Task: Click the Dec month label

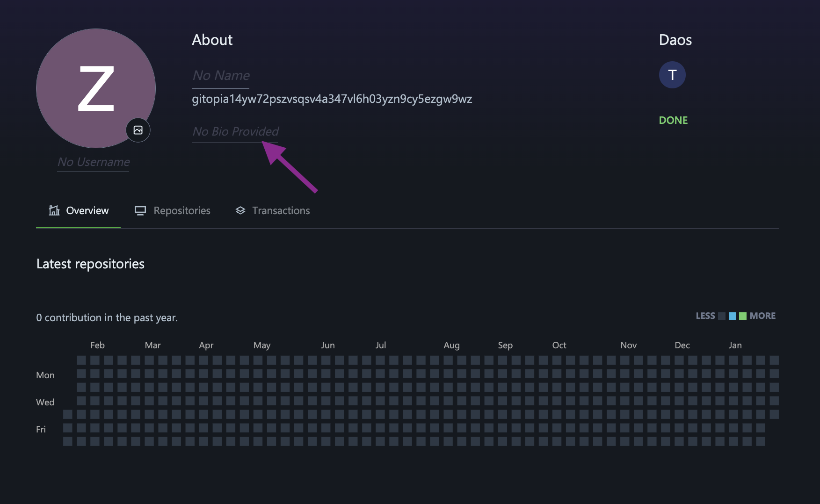Action: coord(682,345)
